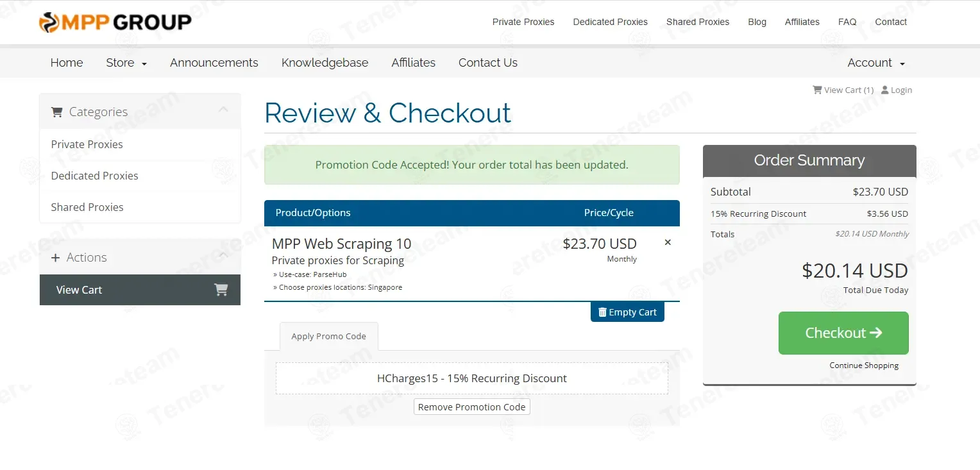Click the Review & Checkout heading
Image resolution: width=980 pixels, height=470 pixels.
tap(387, 113)
